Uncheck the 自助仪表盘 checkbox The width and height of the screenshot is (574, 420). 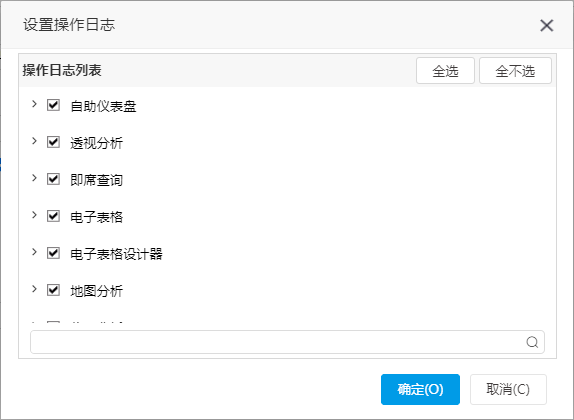[x=53, y=105]
